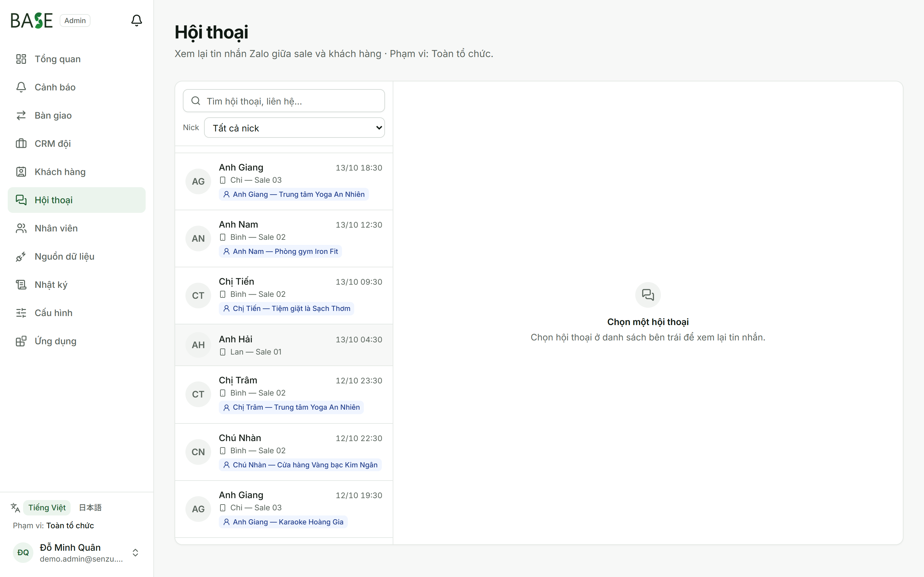This screenshot has width=924, height=577.
Task: Open the Tất cả nick dropdown
Action: pos(295,128)
